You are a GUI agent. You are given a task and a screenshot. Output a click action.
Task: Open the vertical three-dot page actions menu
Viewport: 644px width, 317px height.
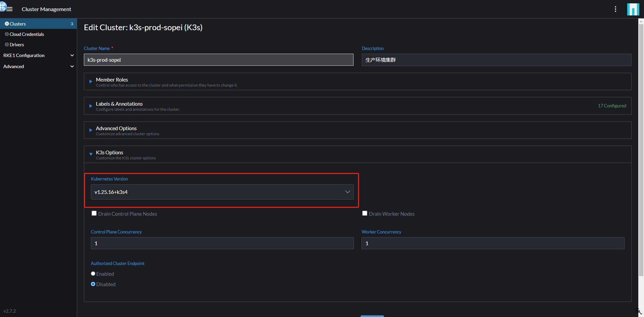(x=615, y=9)
